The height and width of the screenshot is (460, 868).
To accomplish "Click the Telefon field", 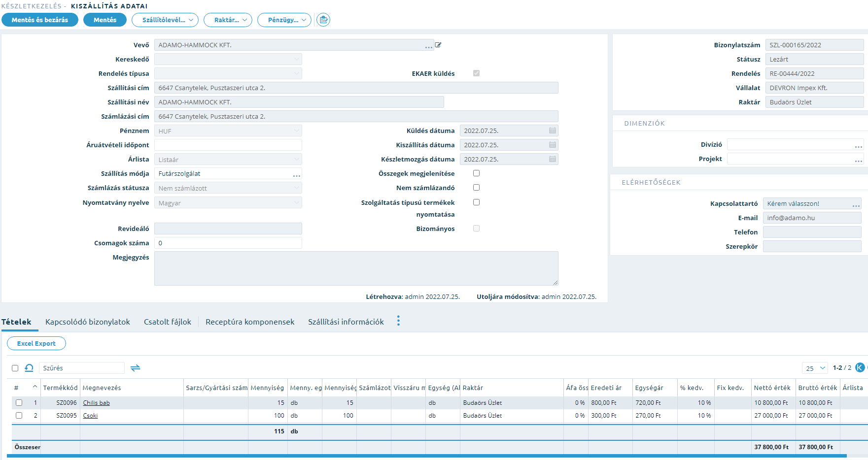I will (x=812, y=232).
